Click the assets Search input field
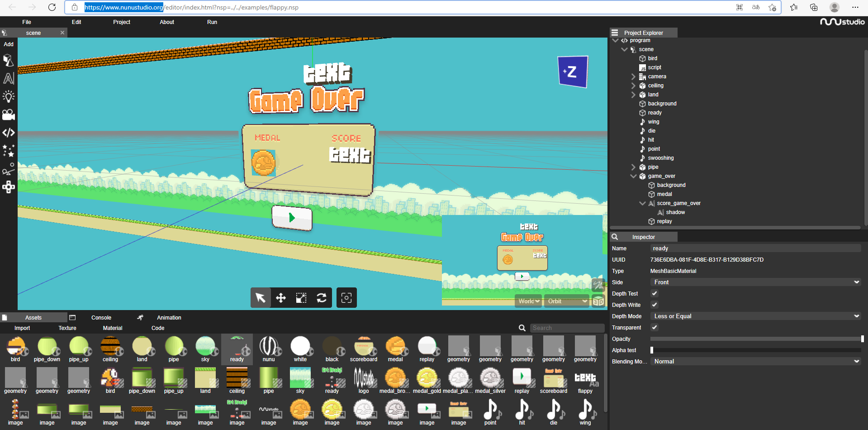The width and height of the screenshot is (868, 430). click(x=567, y=328)
